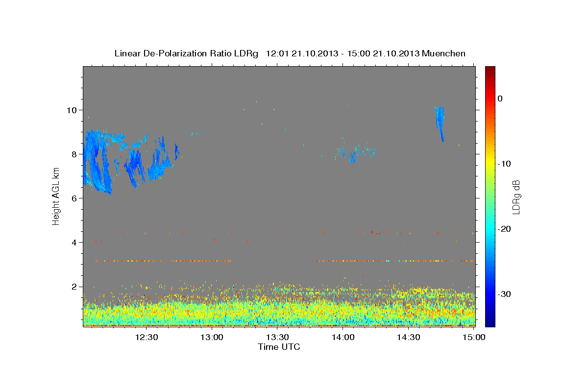
Task: Click the colorbar value 0
Action: 500,98
